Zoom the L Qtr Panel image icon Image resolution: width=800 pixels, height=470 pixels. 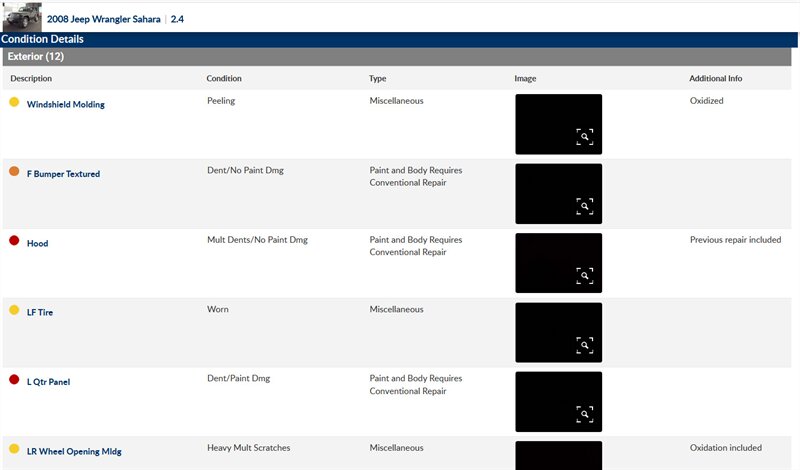point(585,414)
